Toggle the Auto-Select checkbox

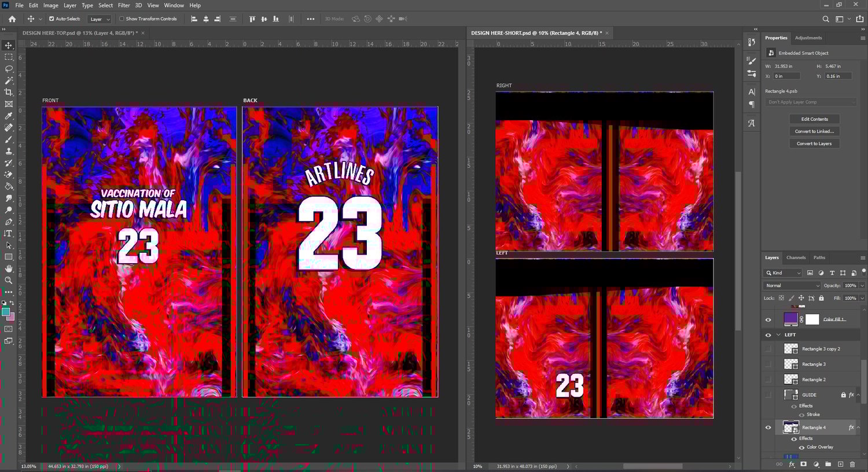click(52, 19)
